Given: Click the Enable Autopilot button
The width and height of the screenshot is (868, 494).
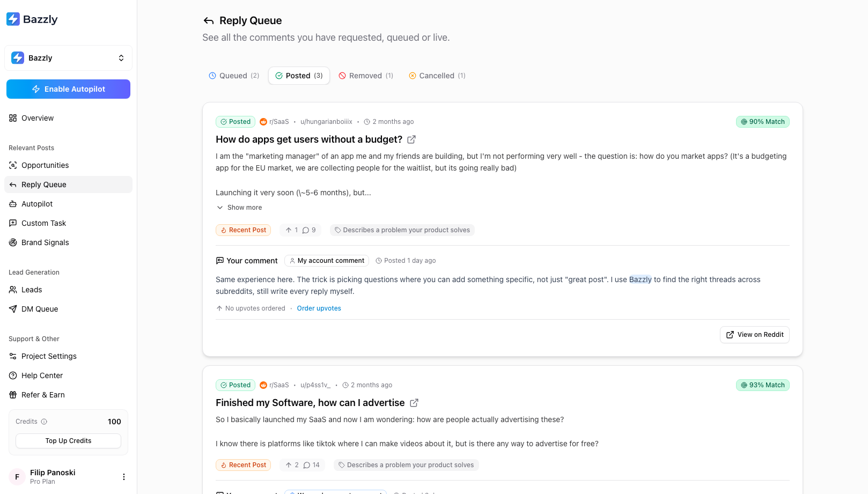Looking at the screenshot, I should coord(68,89).
